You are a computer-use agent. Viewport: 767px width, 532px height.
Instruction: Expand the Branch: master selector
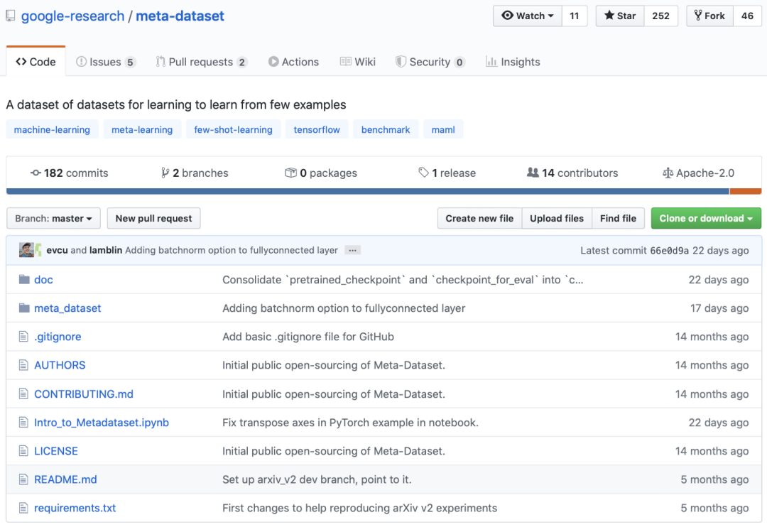[53, 219]
